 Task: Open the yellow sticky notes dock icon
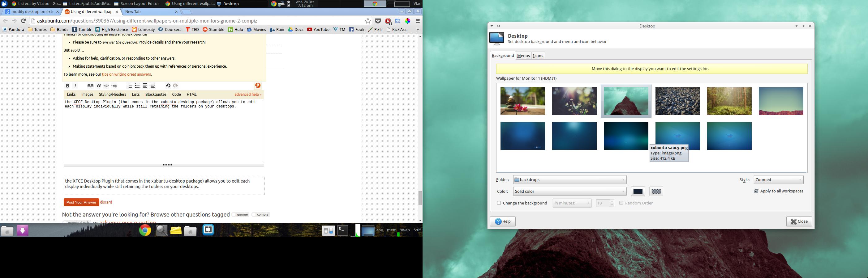(176, 230)
